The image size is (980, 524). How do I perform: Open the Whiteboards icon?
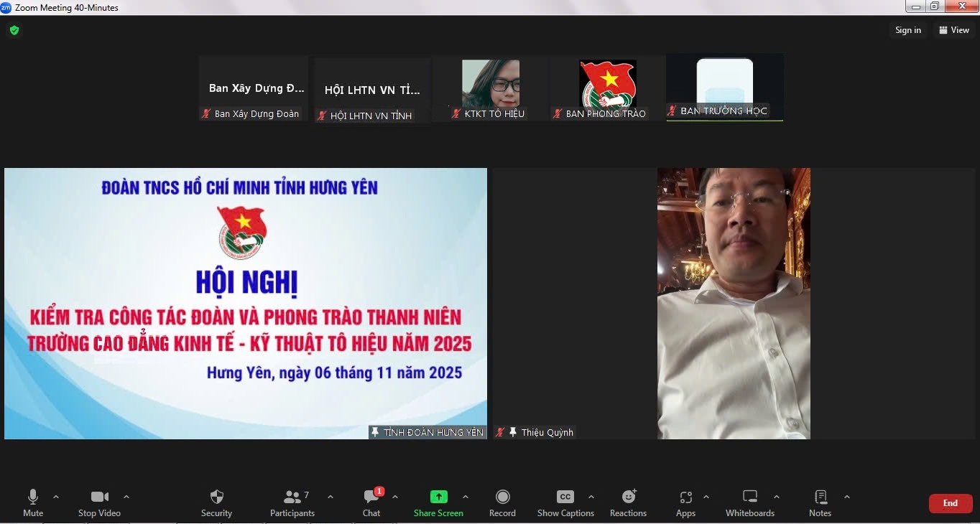(x=750, y=497)
